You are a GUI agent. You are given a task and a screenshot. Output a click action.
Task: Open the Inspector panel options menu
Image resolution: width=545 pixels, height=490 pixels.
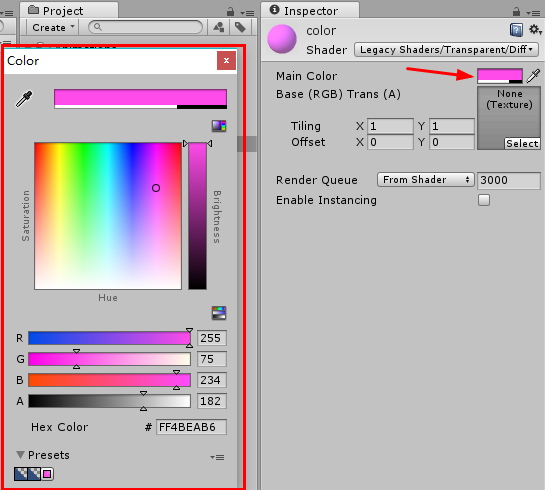tap(533, 13)
